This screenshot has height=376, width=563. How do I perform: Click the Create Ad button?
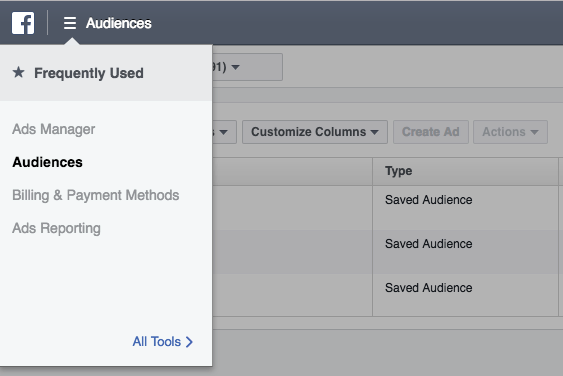point(431,132)
